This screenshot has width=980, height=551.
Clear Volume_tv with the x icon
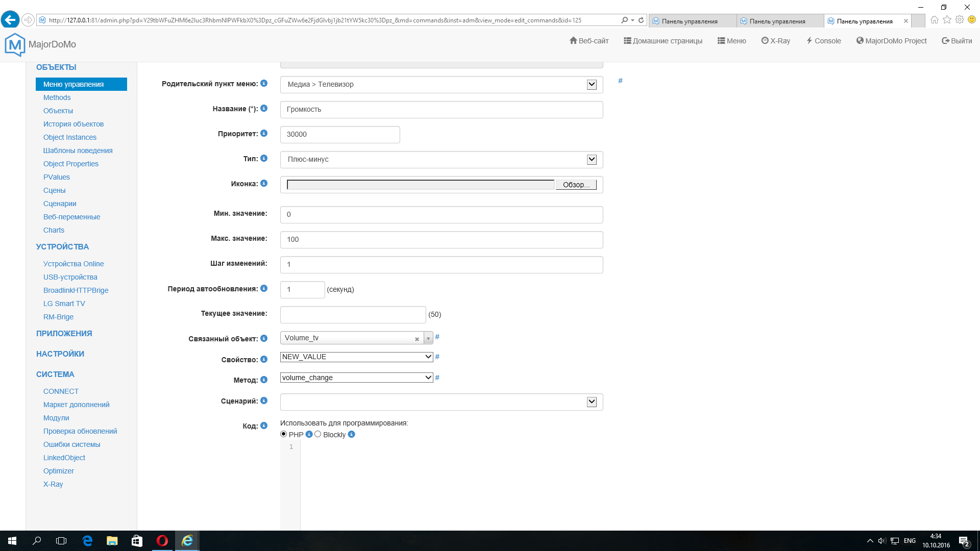[417, 339]
